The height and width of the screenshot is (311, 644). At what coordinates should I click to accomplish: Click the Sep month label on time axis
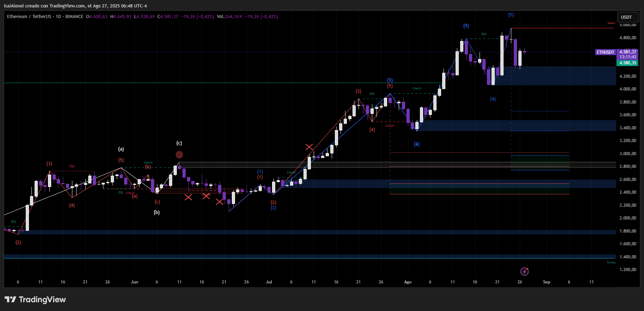546,282
